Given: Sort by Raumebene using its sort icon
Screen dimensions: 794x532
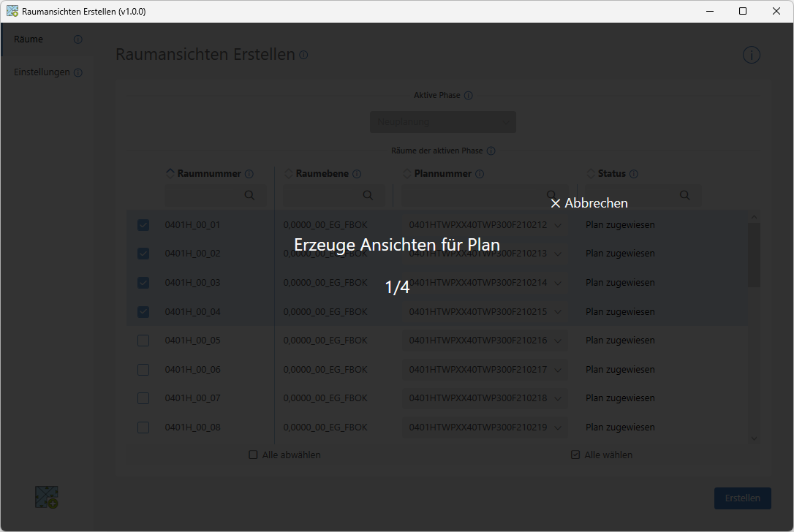Looking at the screenshot, I should pos(288,174).
